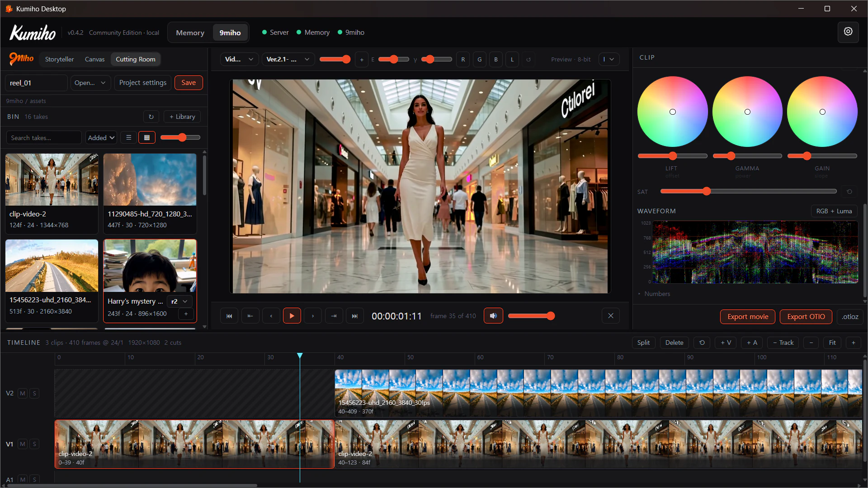The image size is (868, 488).
Task: Step forward one frame
Action: (313, 316)
